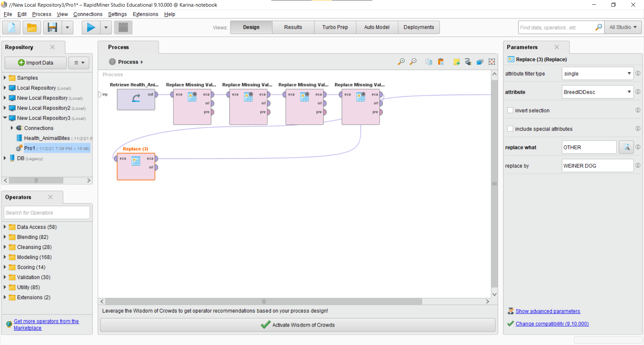Close the Parameters panel
Viewport: 644px width, 345px height.
[x=557, y=47]
